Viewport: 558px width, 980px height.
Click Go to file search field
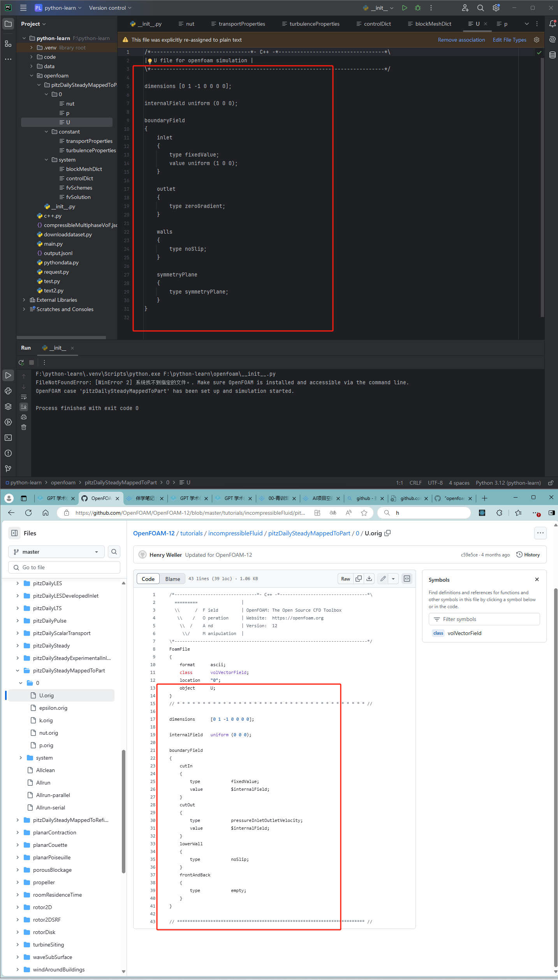pos(64,567)
